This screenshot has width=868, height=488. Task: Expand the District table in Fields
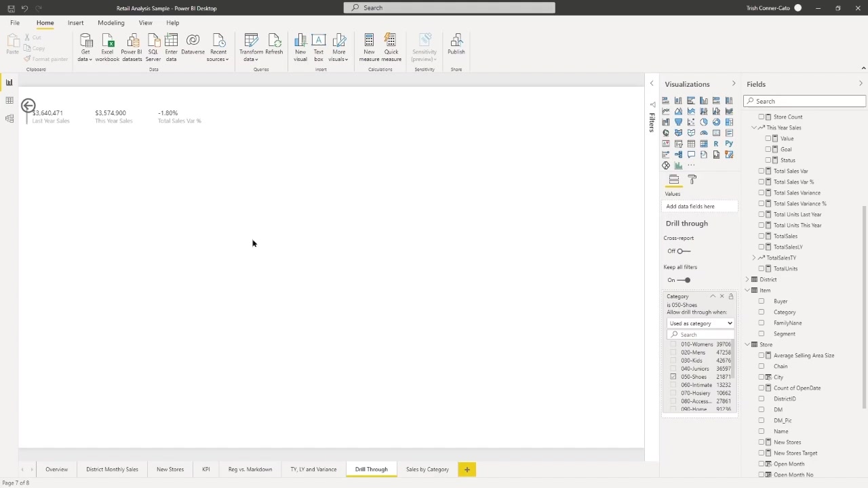click(x=747, y=279)
